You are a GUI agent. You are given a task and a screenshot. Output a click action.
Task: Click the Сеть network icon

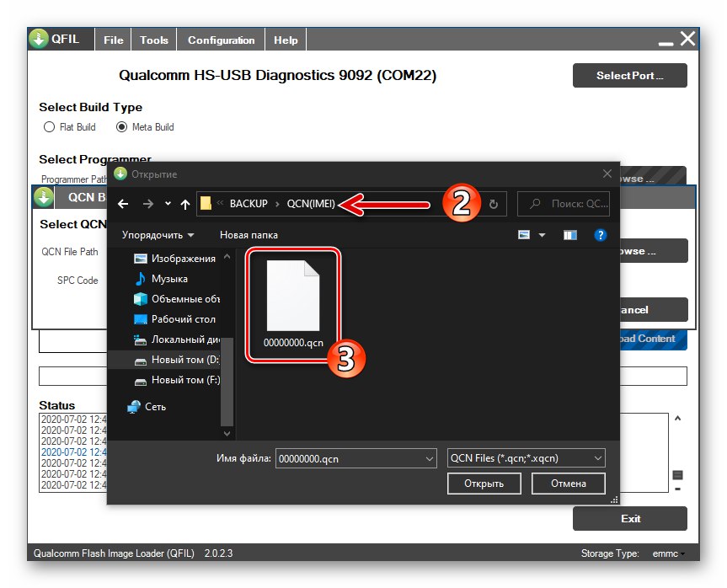pyautogui.click(x=134, y=407)
